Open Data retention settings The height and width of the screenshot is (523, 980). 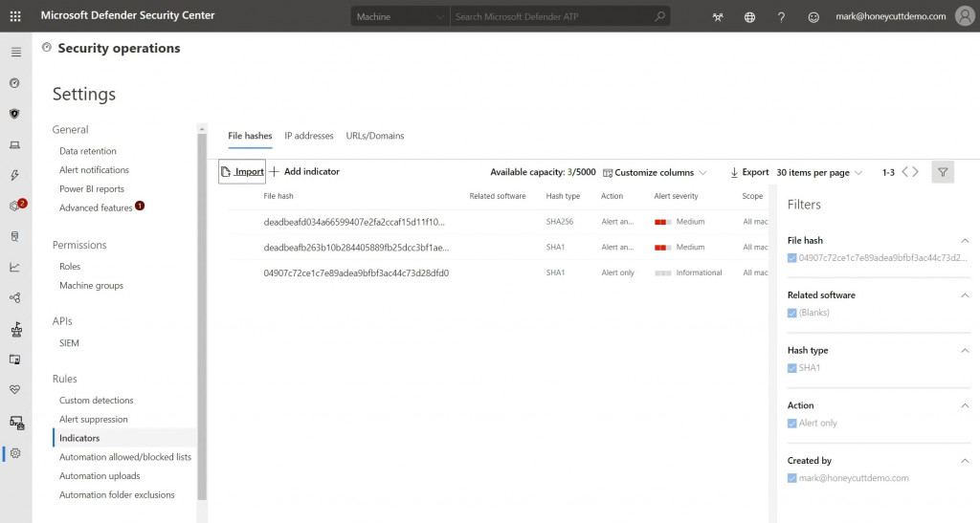87,151
